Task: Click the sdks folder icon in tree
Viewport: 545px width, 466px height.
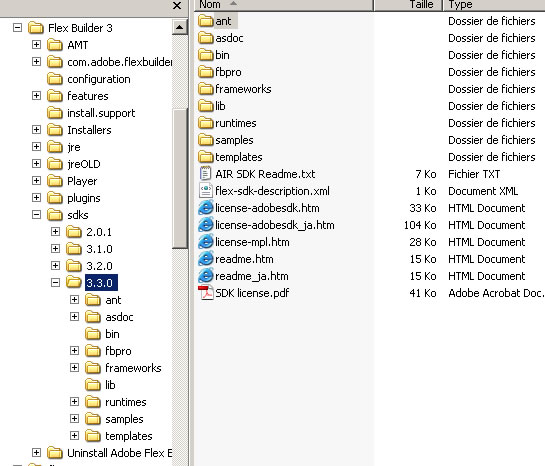Action: 55,215
